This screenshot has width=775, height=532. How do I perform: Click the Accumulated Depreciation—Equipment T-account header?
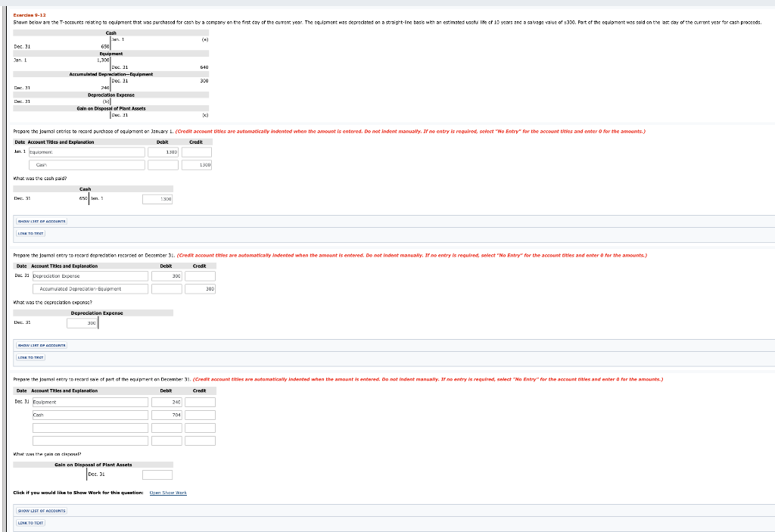click(x=111, y=74)
